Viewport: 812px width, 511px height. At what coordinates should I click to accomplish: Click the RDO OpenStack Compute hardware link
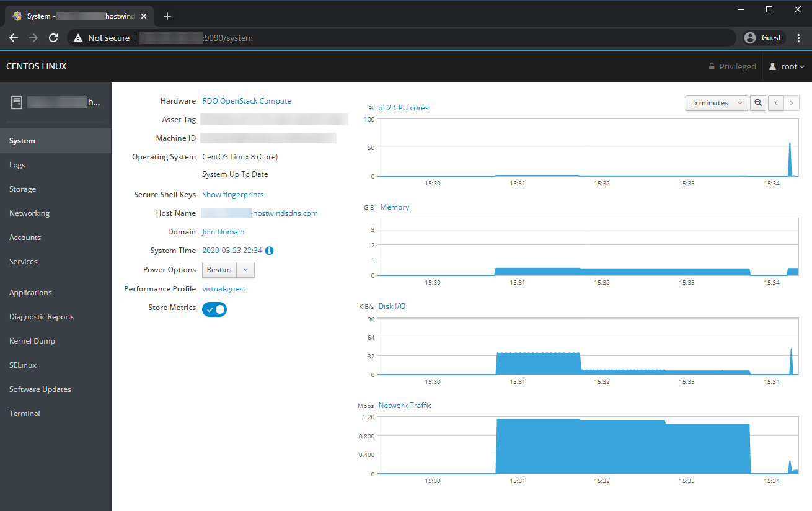247,101
